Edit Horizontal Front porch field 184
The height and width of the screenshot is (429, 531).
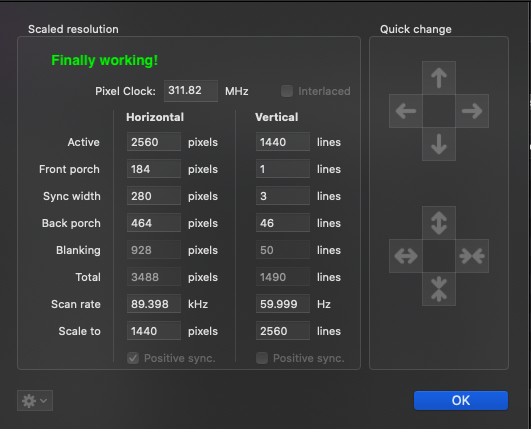tap(154, 169)
